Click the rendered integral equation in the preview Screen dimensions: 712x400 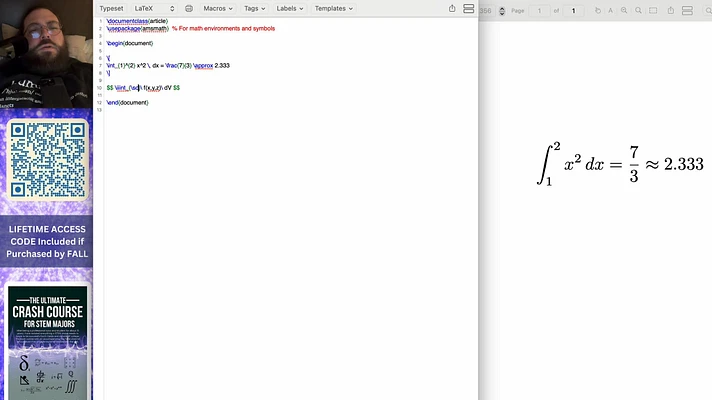[x=620, y=164]
